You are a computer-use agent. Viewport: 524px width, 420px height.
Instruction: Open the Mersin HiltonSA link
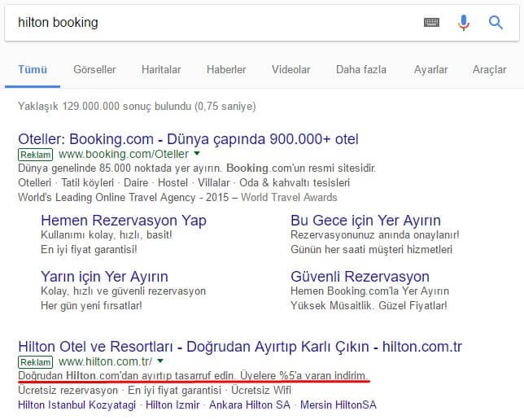[338, 405]
